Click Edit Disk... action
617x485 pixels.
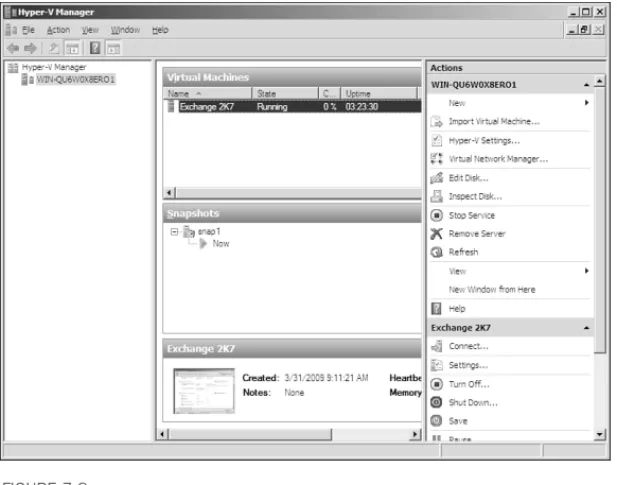pyautogui.click(x=469, y=178)
